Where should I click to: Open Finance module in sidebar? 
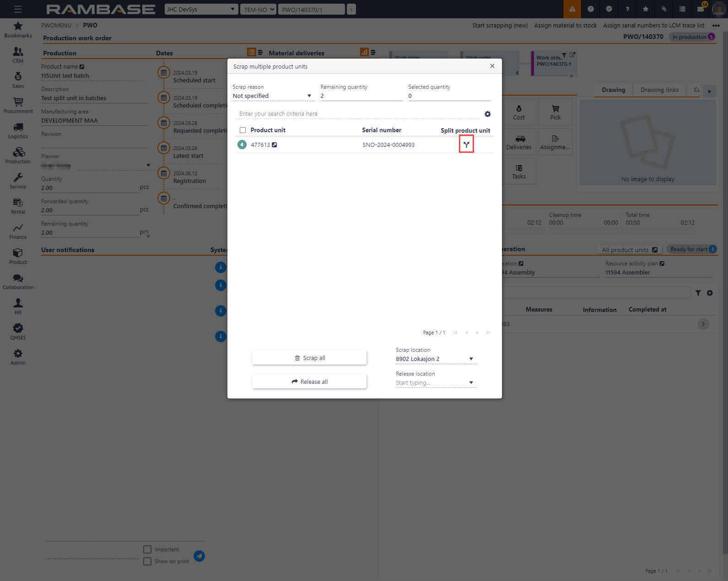tap(18, 231)
